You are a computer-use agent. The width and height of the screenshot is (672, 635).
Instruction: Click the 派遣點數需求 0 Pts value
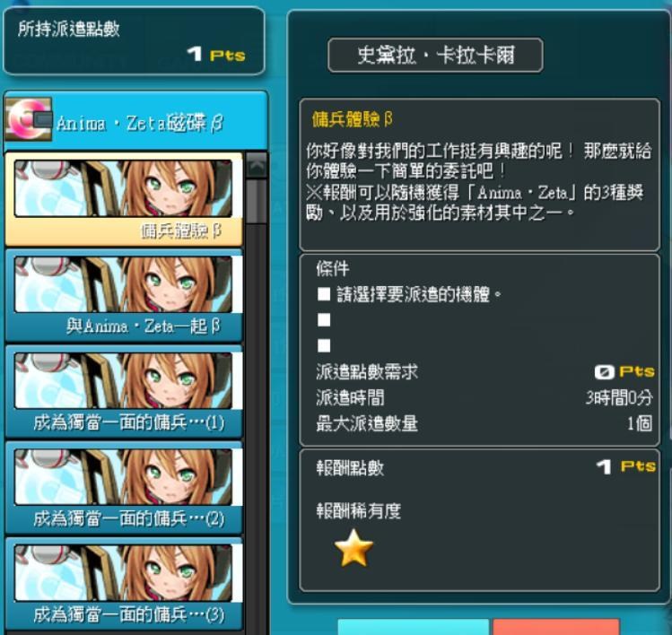coord(624,371)
